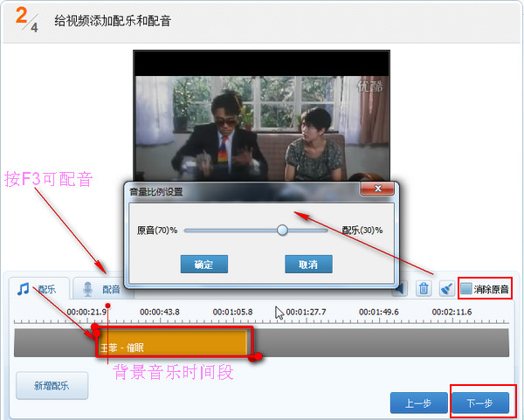Click the 00:00:21.9 timeline label
This screenshot has height=420, width=524.
click(86, 312)
